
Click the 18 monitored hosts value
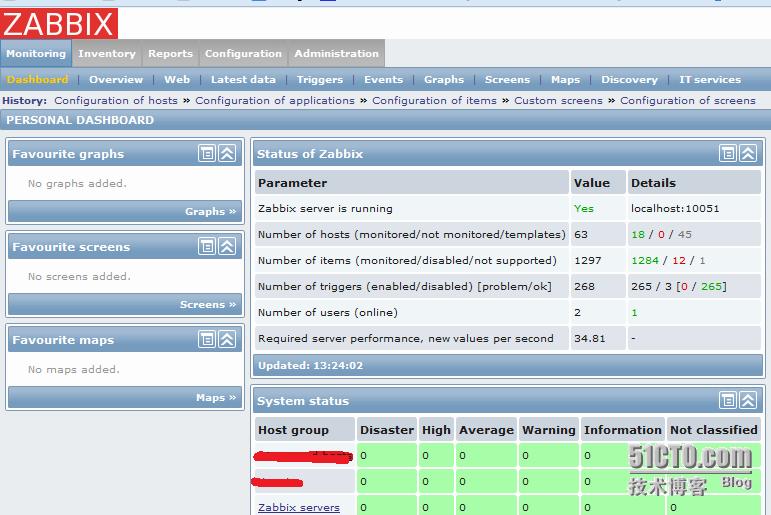click(638, 234)
